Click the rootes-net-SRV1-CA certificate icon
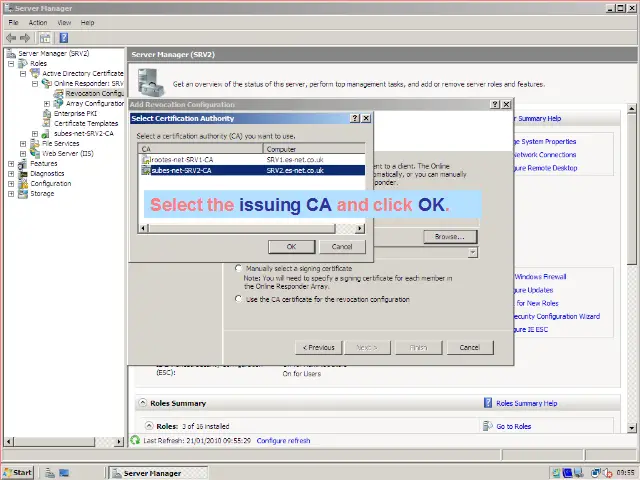640x480 pixels. click(145, 160)
